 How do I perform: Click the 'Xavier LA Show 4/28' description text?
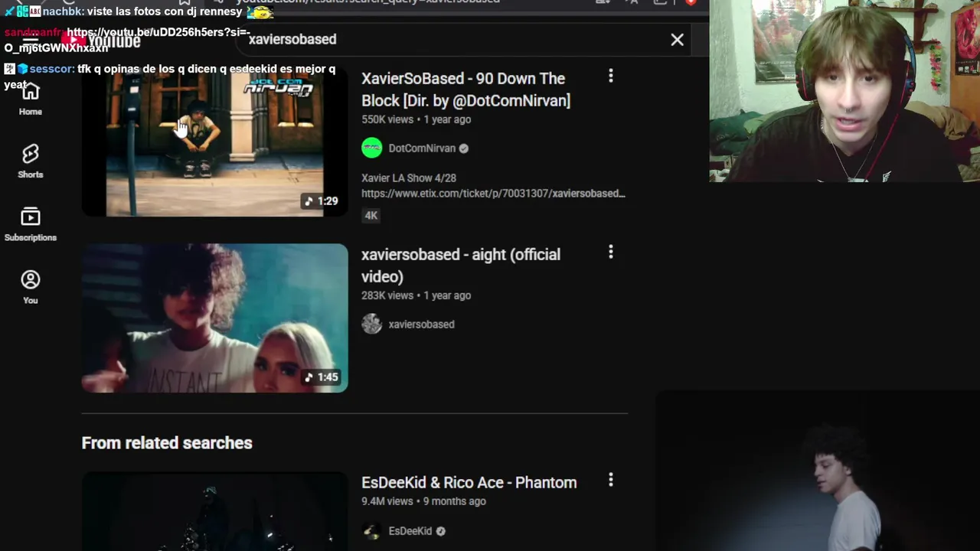coord(409,178)
